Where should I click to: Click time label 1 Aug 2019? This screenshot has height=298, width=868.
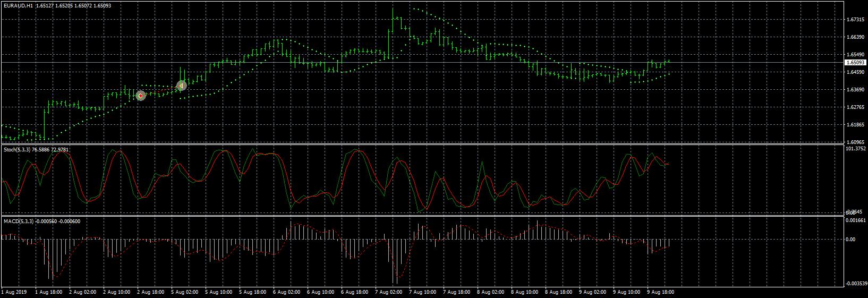click(x=14, y=292)
